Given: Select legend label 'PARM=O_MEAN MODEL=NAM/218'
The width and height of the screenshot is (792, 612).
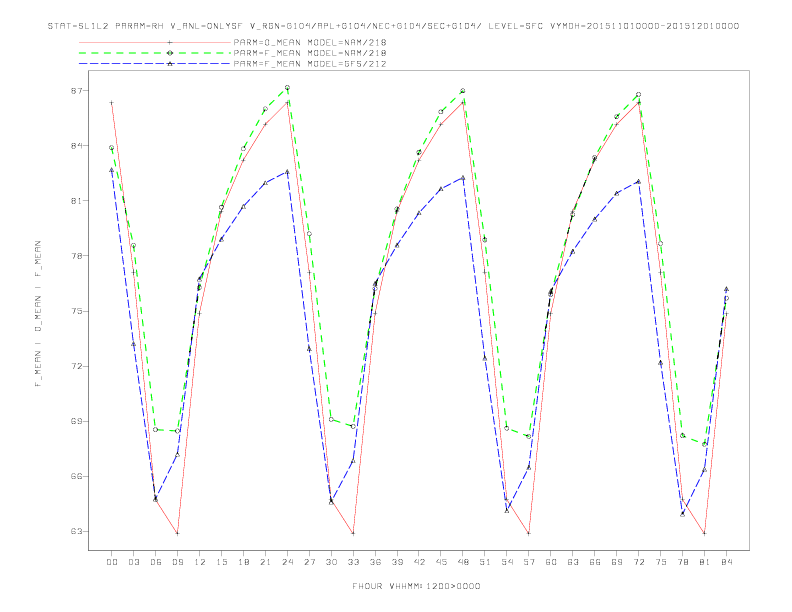Looking at the screenshot, I should [310, 42].
